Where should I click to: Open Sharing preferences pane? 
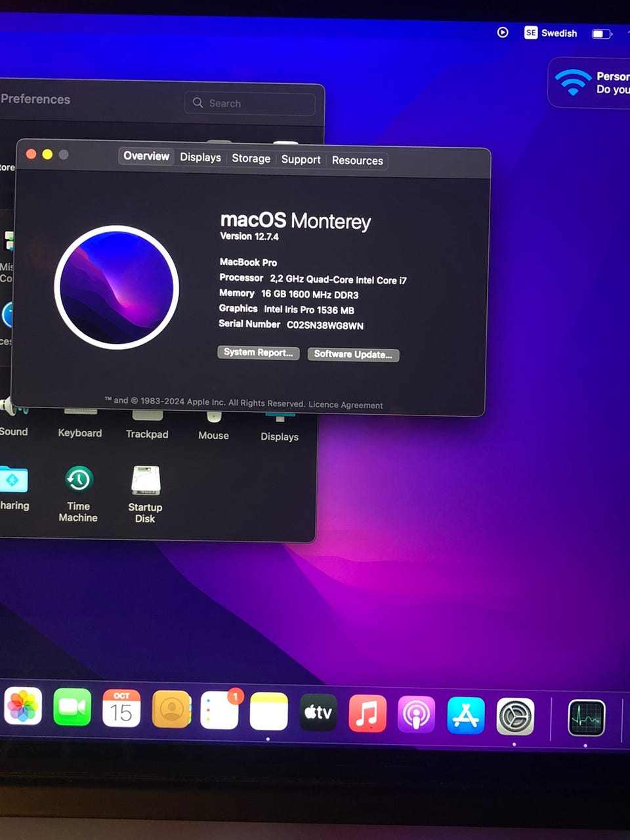point(14,488)
